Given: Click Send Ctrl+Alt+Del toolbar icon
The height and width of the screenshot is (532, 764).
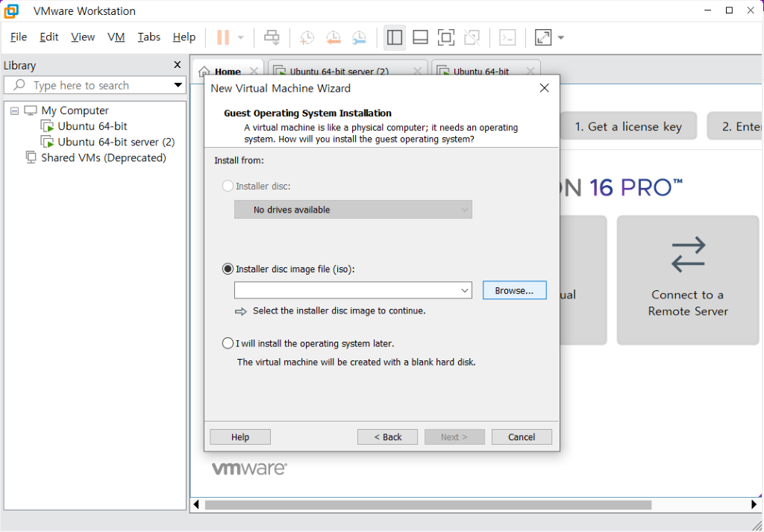Looking at the screenshot, I should (x=272, y=37).
